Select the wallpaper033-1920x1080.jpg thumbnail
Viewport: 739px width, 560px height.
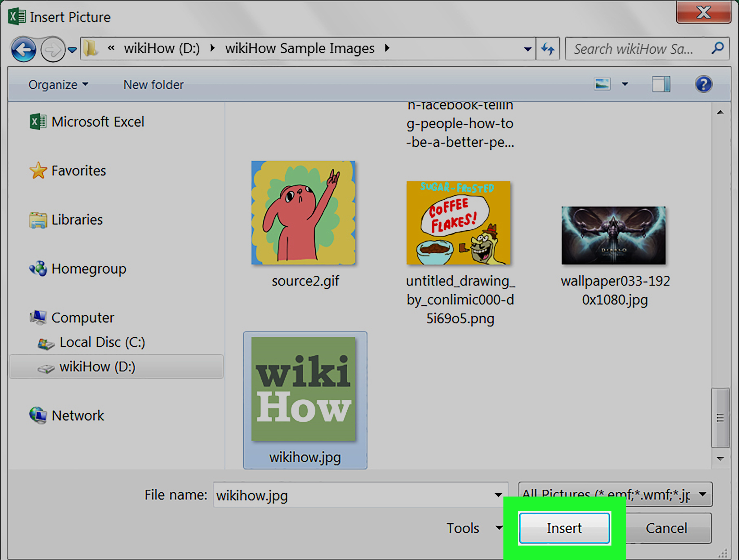(x=613, y=235)
